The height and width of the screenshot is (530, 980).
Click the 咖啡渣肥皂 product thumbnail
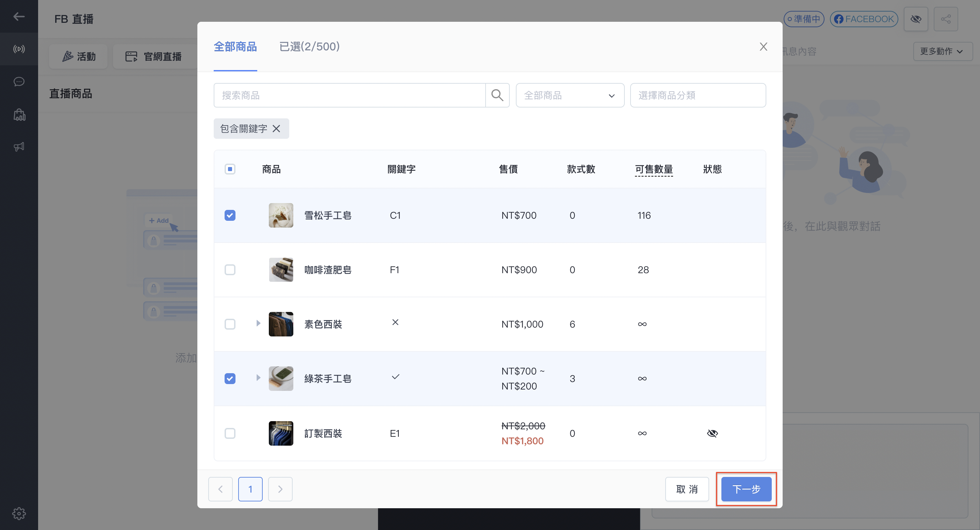pyautogui.click(x=281, y=269)
